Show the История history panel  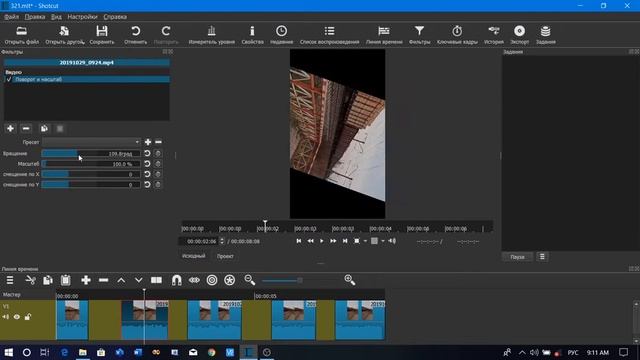click(493, 35)
